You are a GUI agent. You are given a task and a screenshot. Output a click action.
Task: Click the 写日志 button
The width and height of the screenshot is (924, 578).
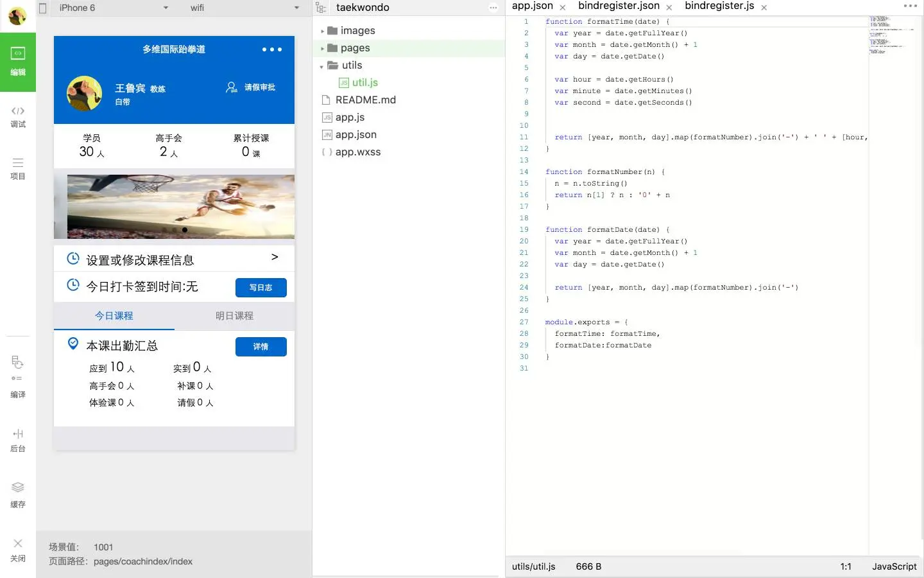[261, 288]
